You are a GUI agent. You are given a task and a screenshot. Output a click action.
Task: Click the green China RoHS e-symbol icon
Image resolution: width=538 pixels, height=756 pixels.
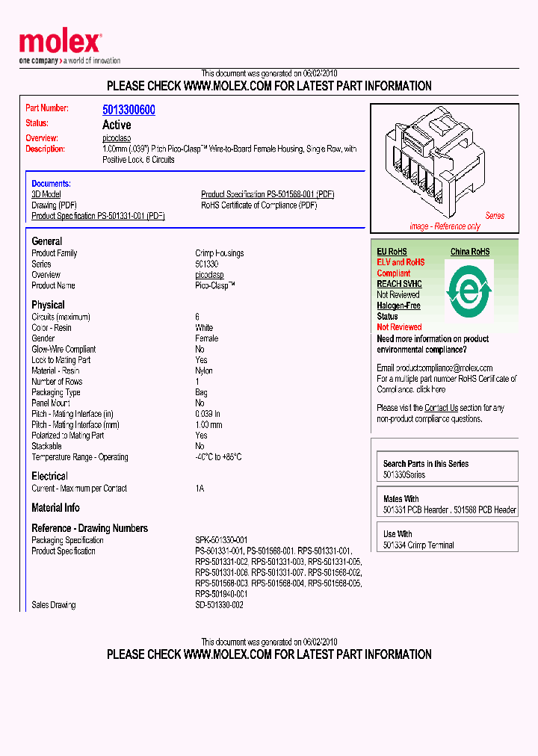tap(469, 291)
